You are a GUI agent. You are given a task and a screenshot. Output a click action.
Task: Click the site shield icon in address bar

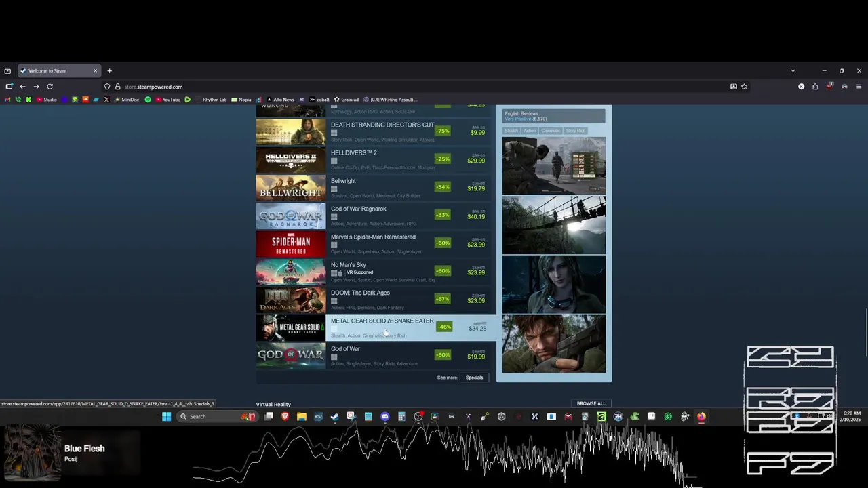[x=107, y=87]
